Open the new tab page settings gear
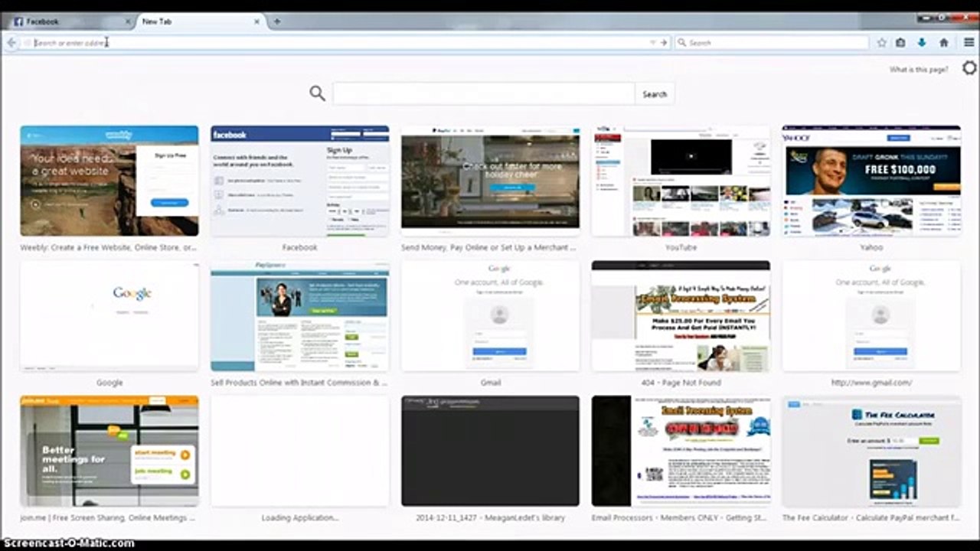This screenshot has width=980, height=551. [969, 68]
